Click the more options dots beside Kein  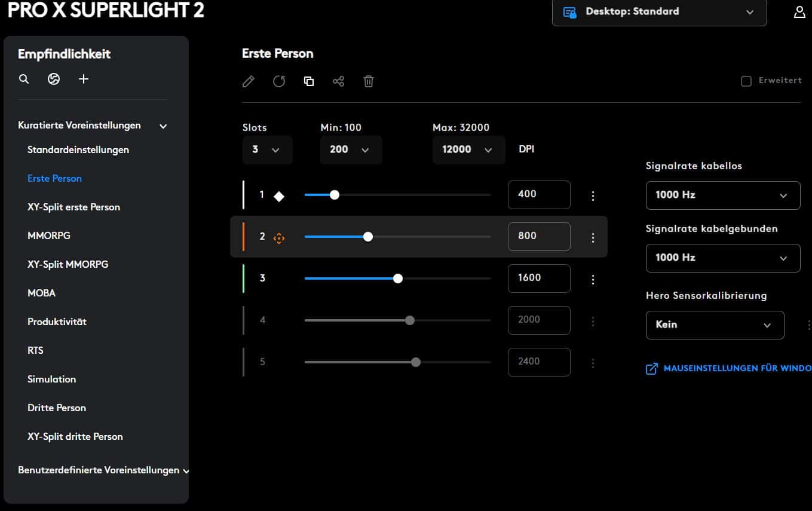click(x=809, y=325)
